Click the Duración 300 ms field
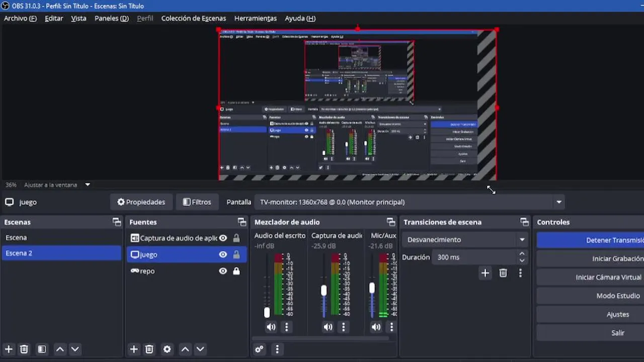The image size is (644, 362). (x=474, y=257)
